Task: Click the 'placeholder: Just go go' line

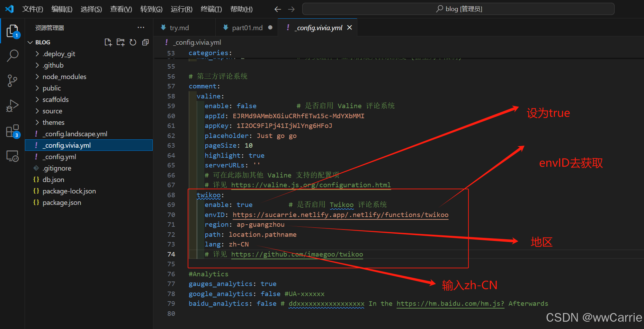Action: tap(250, 136)
